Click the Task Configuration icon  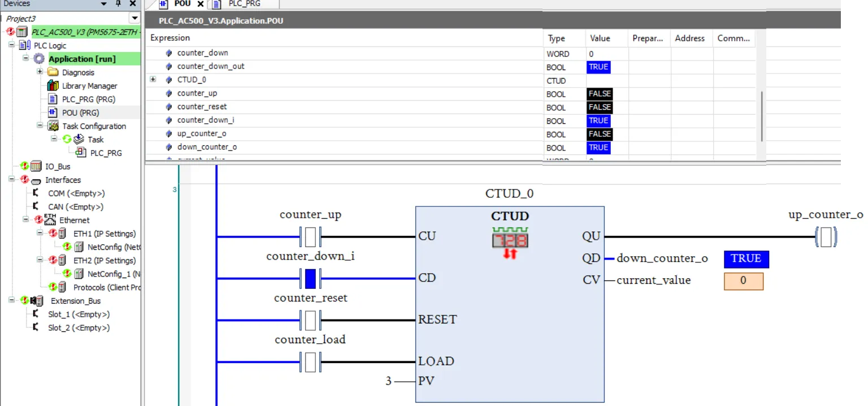coord(53,126)
